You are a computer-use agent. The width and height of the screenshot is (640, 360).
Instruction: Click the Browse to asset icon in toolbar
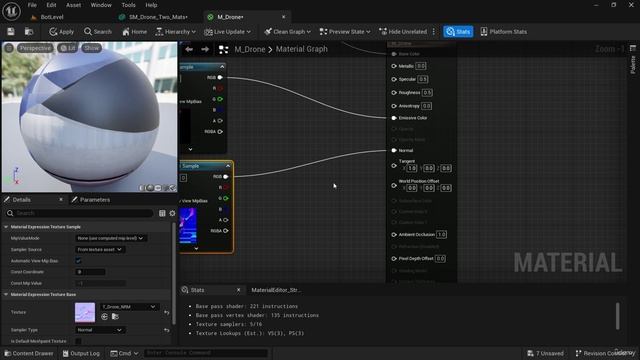point(29,32)
